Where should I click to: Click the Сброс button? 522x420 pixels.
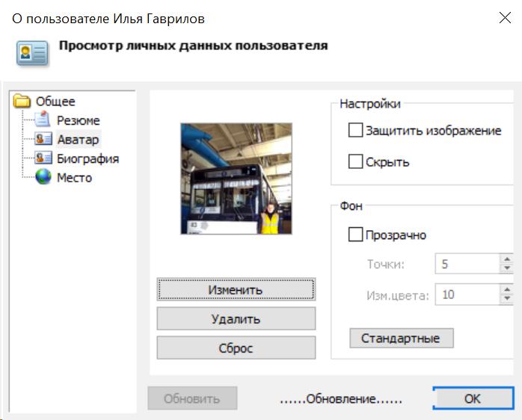tap(236, 348)
